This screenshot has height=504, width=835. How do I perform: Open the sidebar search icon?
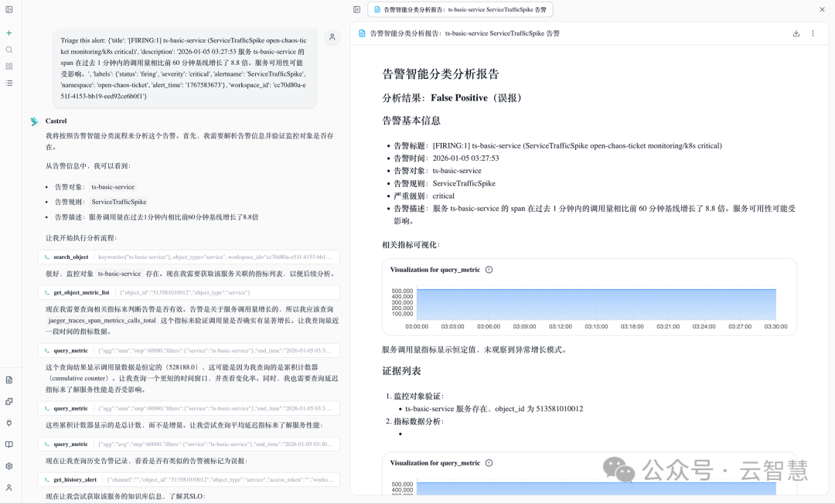9,49
